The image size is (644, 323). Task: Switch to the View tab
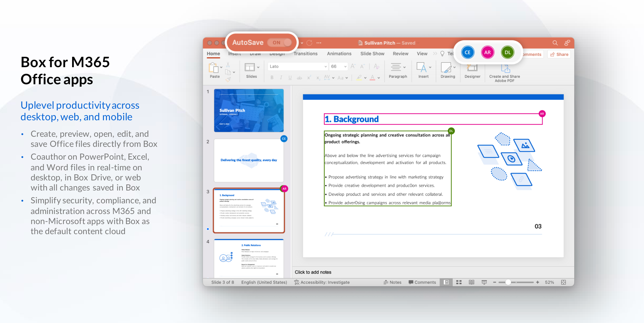(x=422, y=54)
